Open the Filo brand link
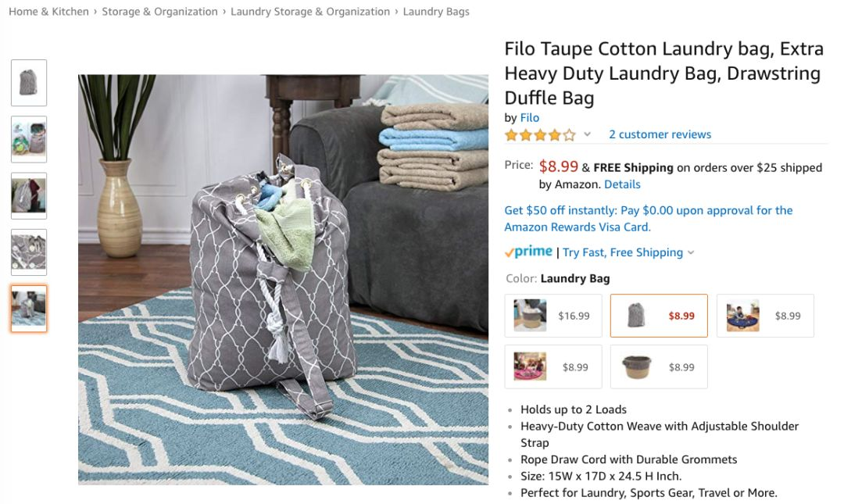The width and height of the screenshot is (844, 504). click(x=530, y=118)
